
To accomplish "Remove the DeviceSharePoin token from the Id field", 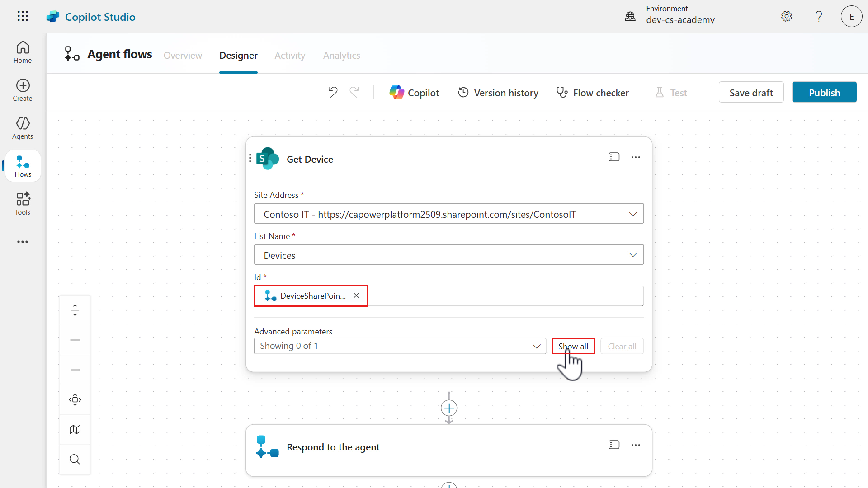I will click(x=356, y=296).
